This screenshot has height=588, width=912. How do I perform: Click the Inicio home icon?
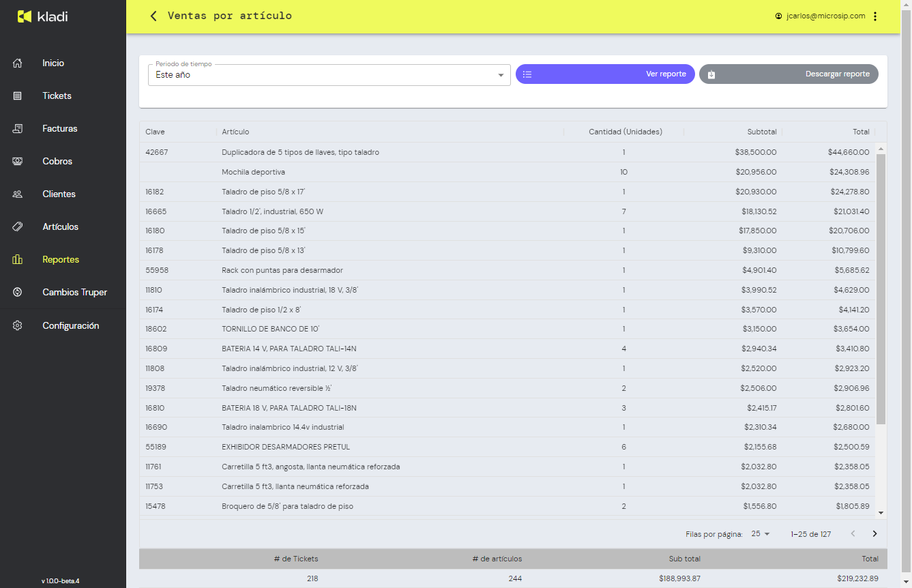tap(18, 63)
